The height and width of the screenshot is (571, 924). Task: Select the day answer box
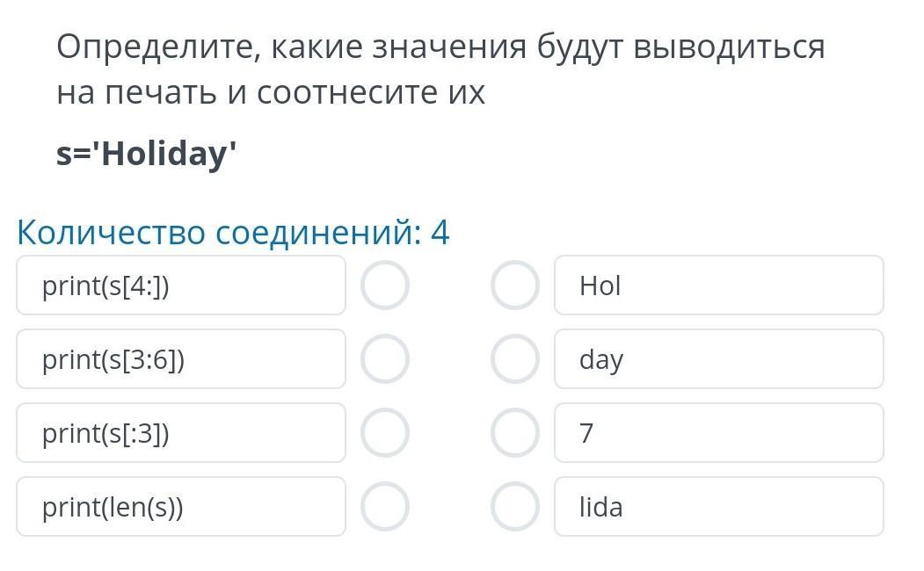point(719,359)
